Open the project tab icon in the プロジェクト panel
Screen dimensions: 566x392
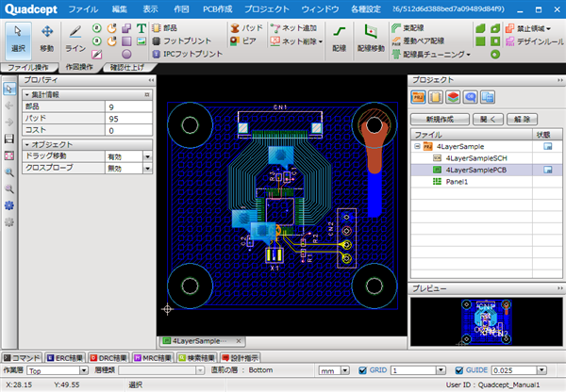(418, 97)
